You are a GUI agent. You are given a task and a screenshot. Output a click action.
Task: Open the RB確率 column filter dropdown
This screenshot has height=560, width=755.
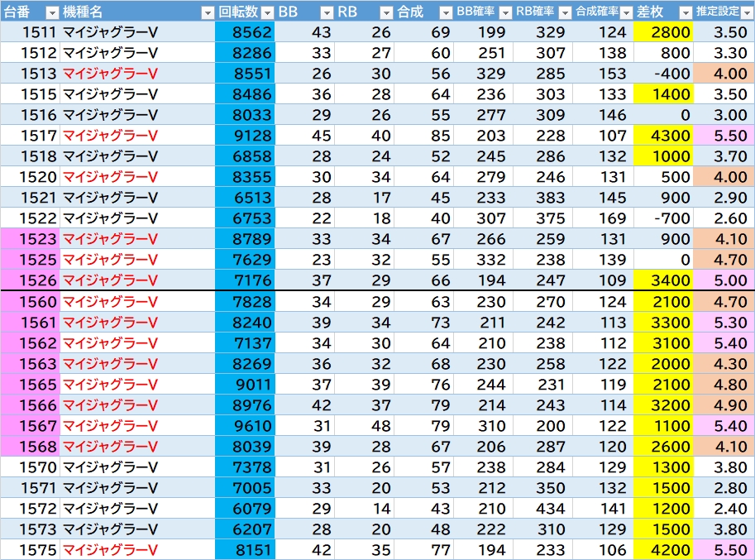pyautogui.click(x=566, y=12)
